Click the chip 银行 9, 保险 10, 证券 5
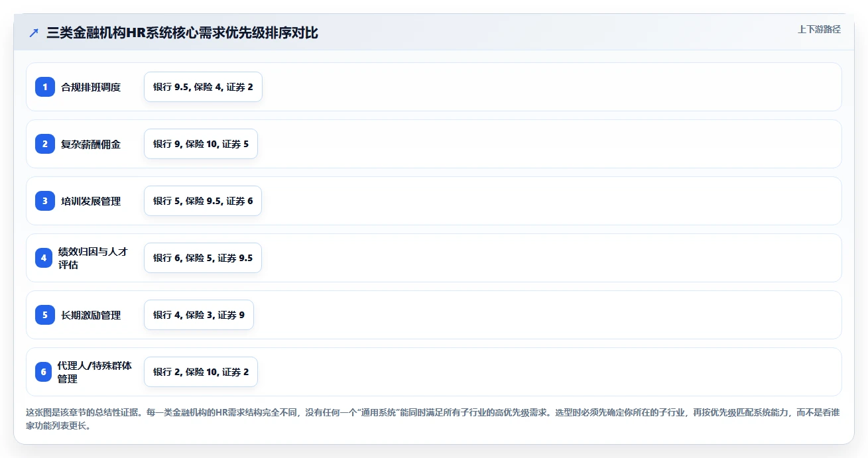The image size is (868, 458). (201, 144)
